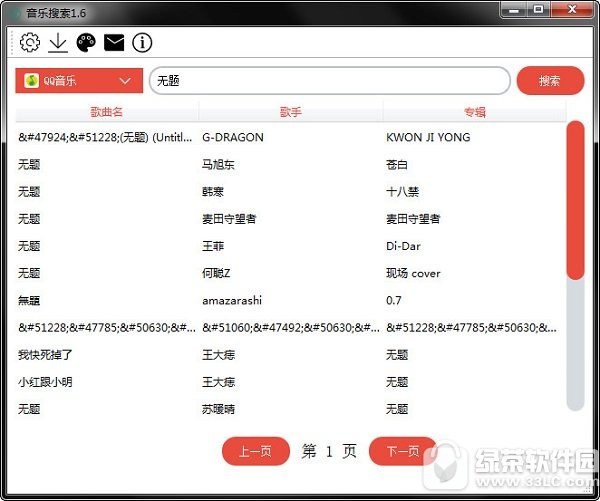Image resolution: width=600 pixels, height=501 pixels.
Task: Select album 0.7
Action: [x=394, y=300]
